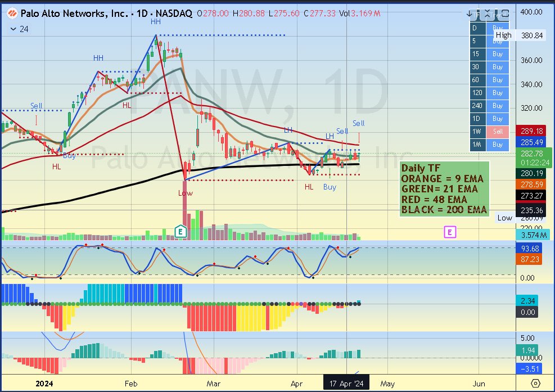Click the Jun label on the time axis
555x392 pixels.
pos(479,384)
